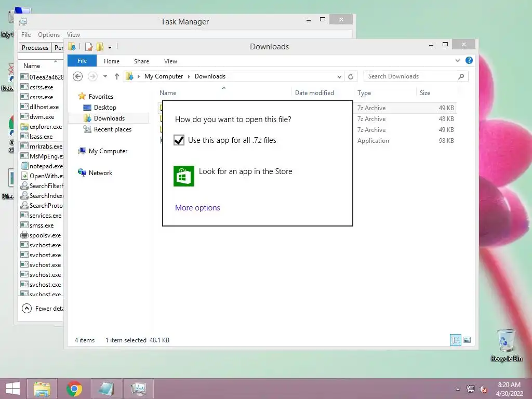Expand the address bar history dropdown
Image resolution: width=532 pixels, height=399 pixels.
coord(339,76)
